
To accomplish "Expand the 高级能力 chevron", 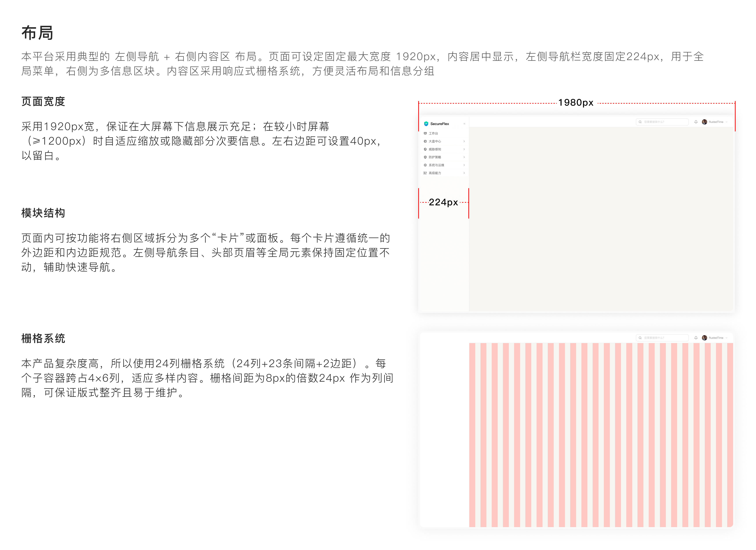I will [464, 173].
